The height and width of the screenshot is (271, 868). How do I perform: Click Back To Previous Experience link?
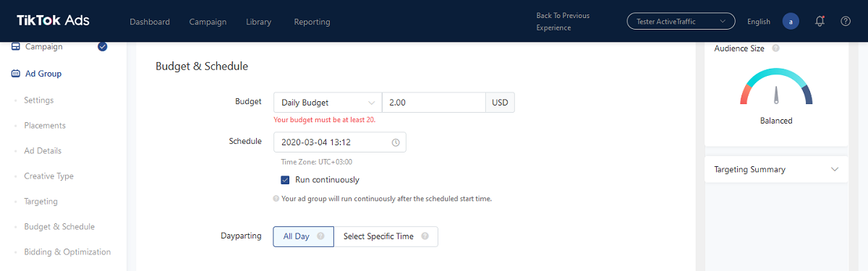coord(563,22)
